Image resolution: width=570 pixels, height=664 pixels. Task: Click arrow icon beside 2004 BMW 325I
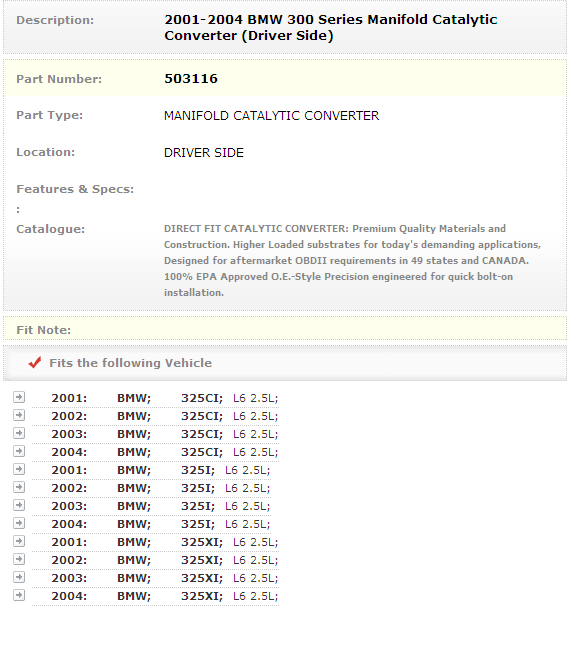click(x=19, y=523)
